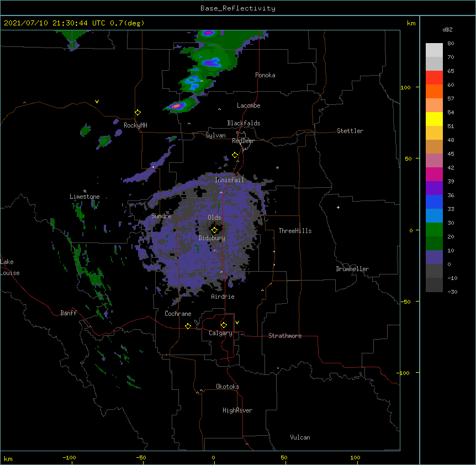Select the 80 dBZ white color swatch

click(434, 50)
